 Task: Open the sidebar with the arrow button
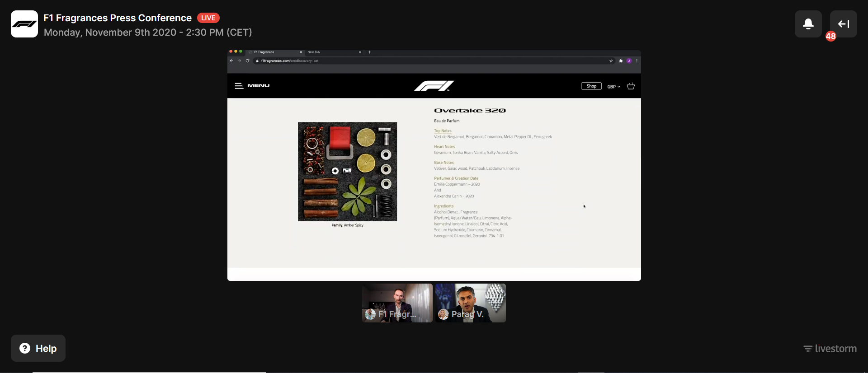(x=844, y=24)
